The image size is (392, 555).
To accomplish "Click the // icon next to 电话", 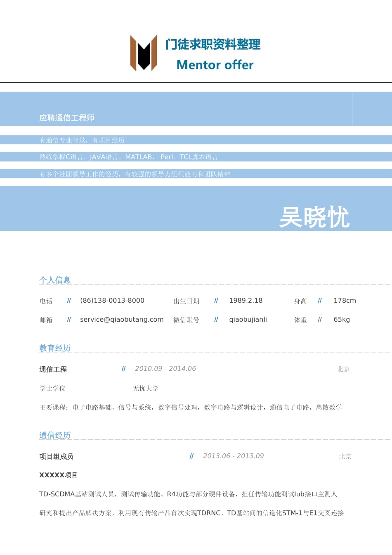I will tap(68, 301).
